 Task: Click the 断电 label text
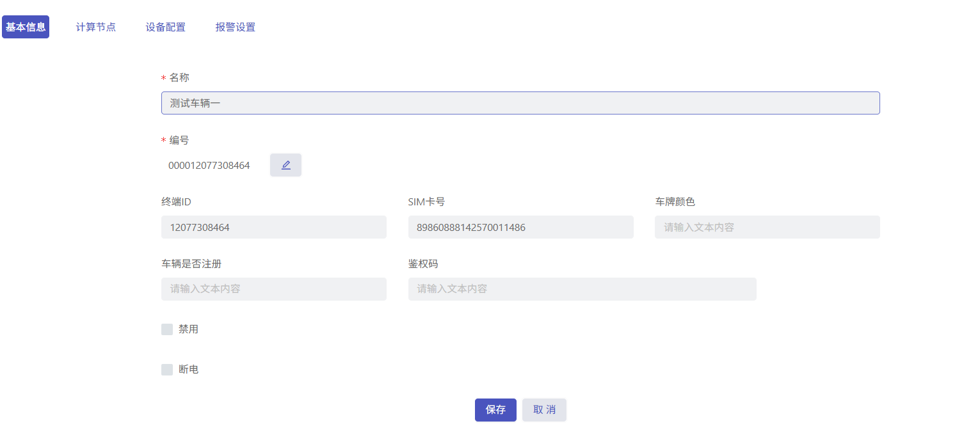[x=188, y=370]
